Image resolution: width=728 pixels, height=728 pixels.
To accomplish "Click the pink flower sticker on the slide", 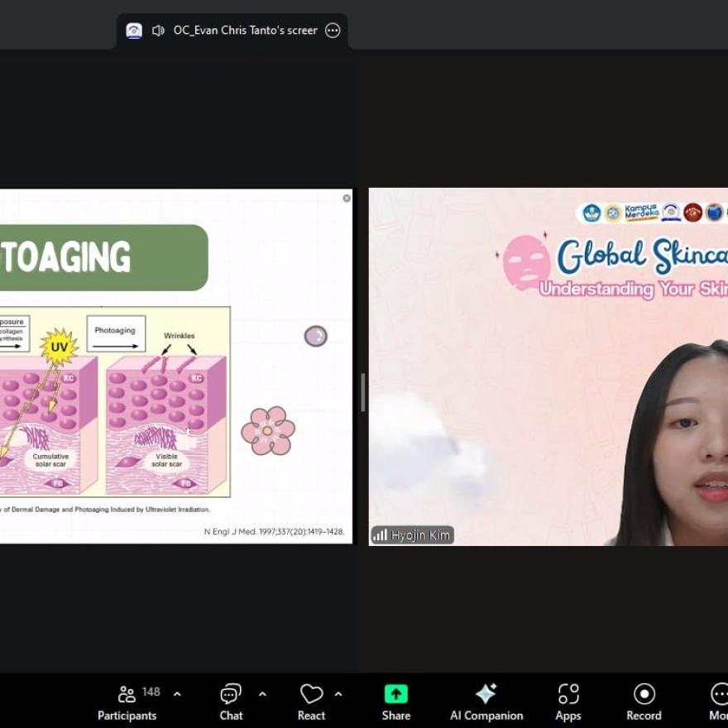I will click(268, 430).
